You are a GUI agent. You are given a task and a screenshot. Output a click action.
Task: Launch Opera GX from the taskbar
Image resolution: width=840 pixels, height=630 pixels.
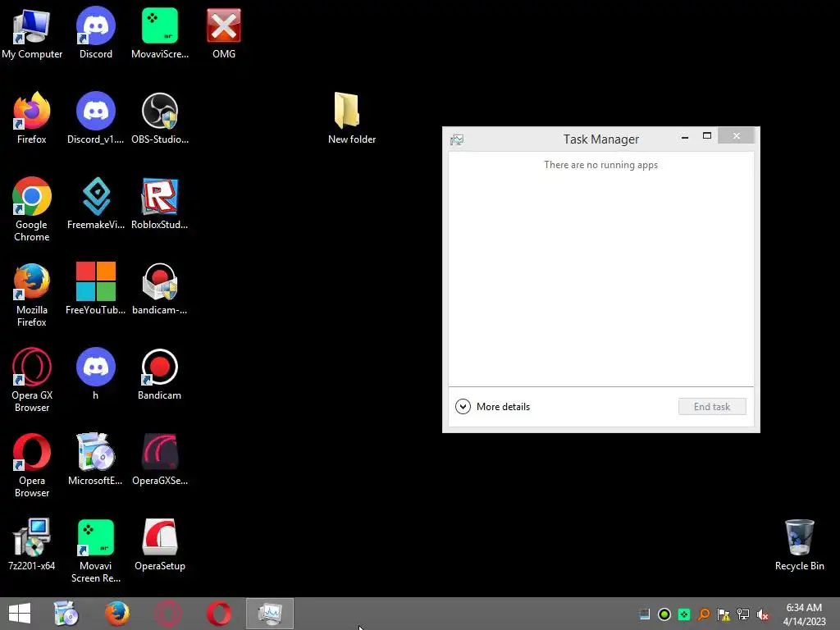coord(167,614)
